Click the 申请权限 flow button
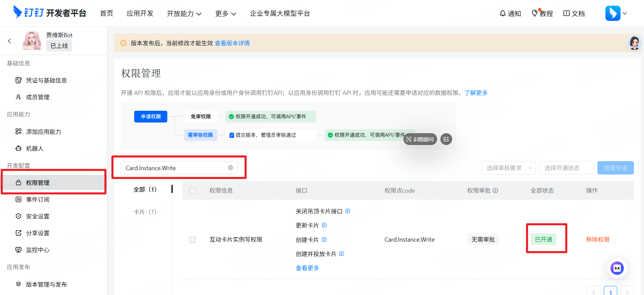This screenshot has width=644, height=295. [x=151, y=116]
